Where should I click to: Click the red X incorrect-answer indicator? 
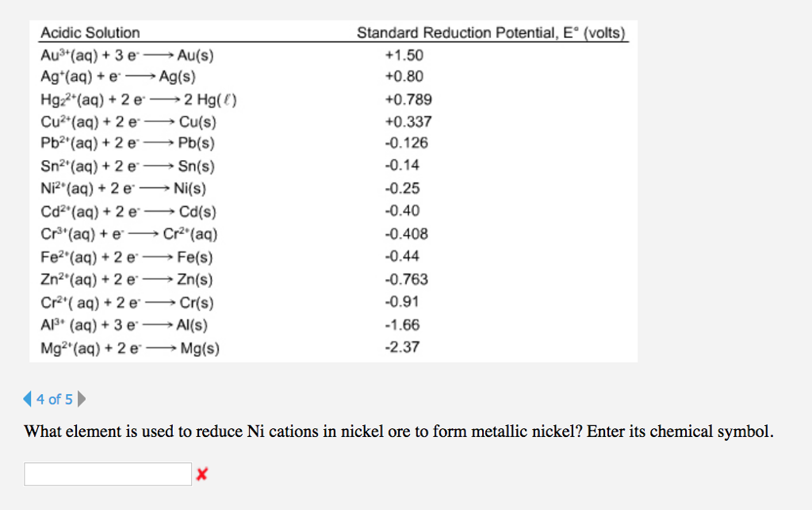pos(202,474)
